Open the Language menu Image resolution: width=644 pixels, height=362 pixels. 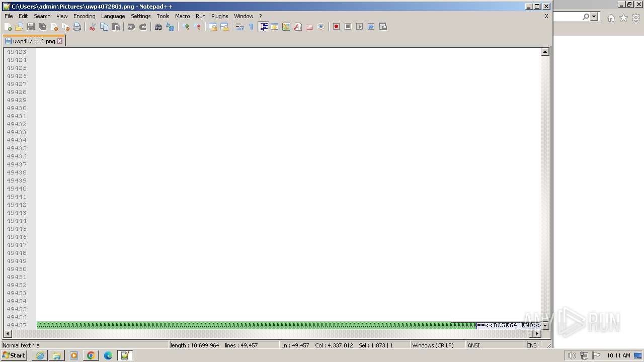point(113,16)
